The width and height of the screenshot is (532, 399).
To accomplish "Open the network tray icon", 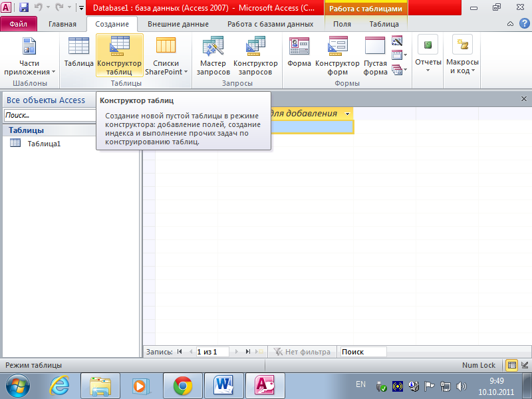I will point(445,386).
